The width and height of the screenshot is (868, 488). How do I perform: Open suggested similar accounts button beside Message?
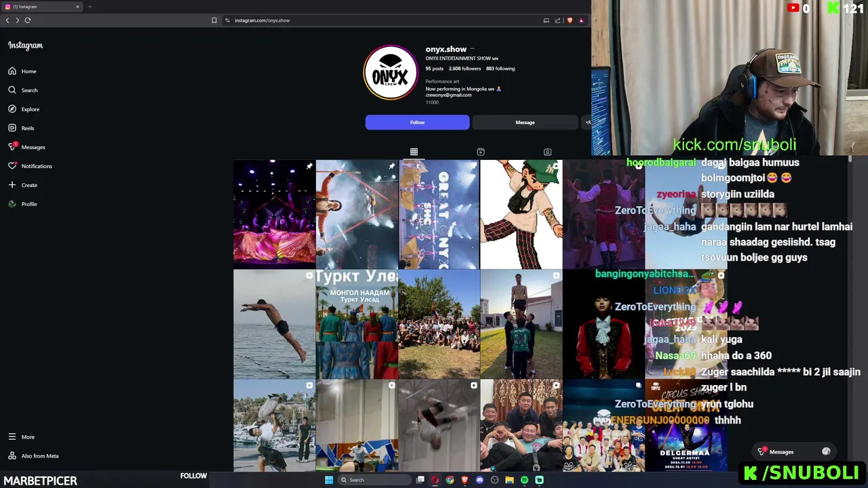[587, 123]
